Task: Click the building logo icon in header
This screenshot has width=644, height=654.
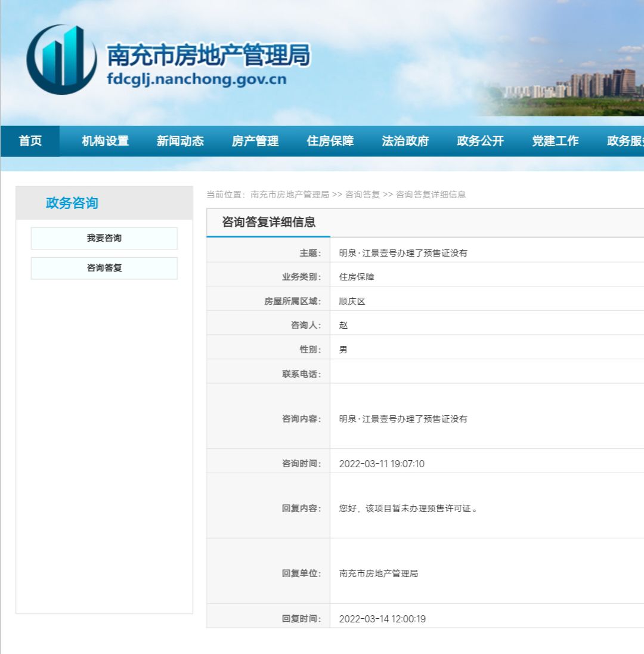Action: (x=61, y=59)
